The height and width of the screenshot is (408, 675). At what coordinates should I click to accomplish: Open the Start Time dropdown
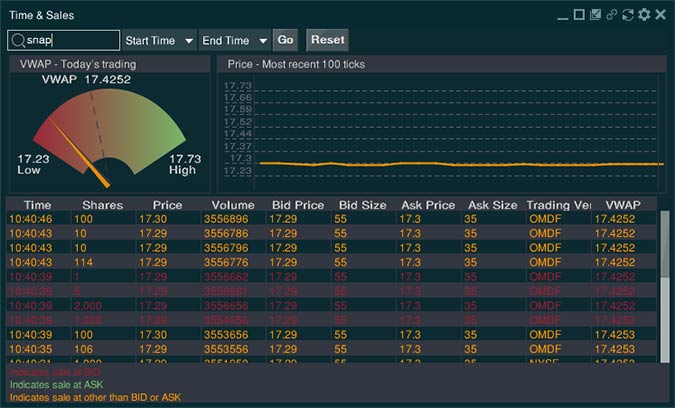tap(159, 41)
